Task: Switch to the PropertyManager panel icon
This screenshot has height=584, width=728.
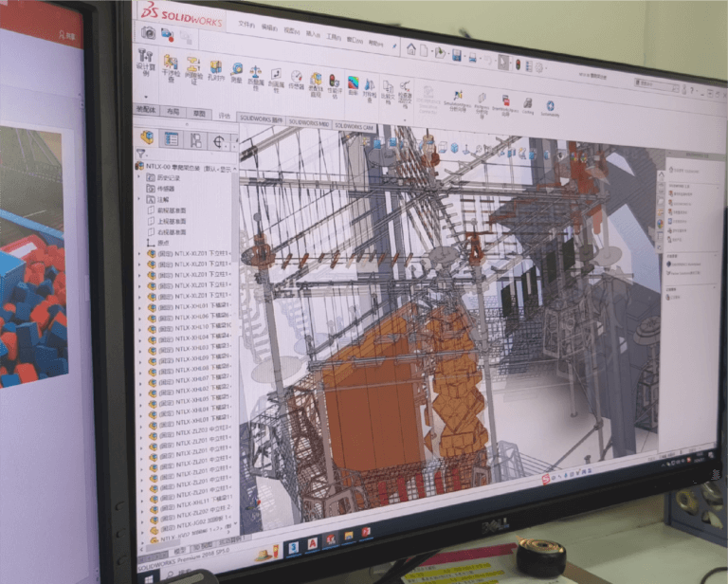Action: [172, 138]
